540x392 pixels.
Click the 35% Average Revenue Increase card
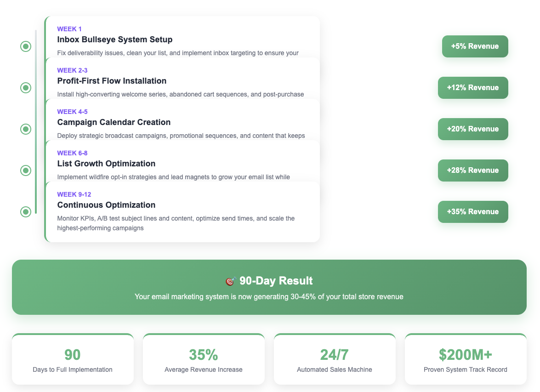coord(204,359)
